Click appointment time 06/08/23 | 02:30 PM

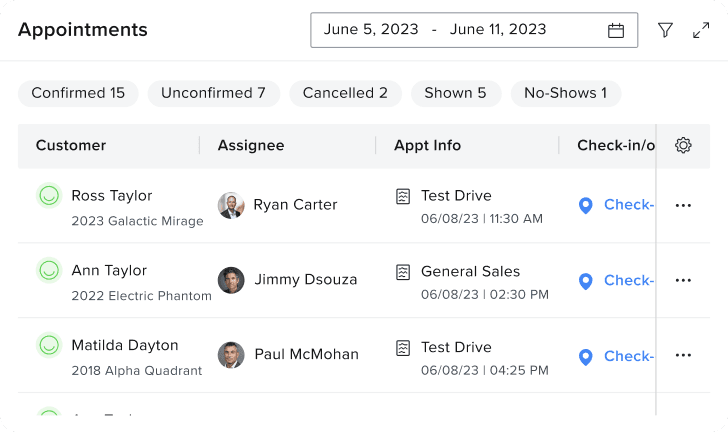[x=485, y=295]
